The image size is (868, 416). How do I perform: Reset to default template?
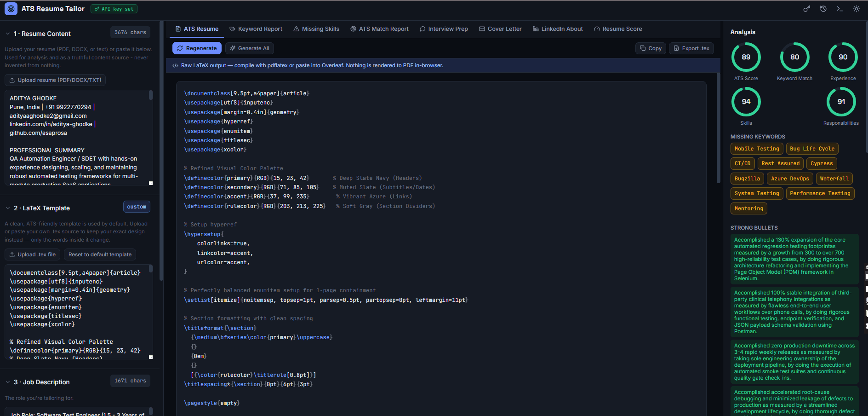click(x=100, y=254)
